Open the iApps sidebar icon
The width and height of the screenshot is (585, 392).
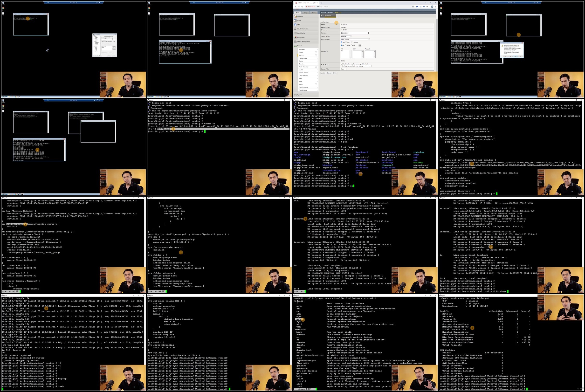click(295, 21)
